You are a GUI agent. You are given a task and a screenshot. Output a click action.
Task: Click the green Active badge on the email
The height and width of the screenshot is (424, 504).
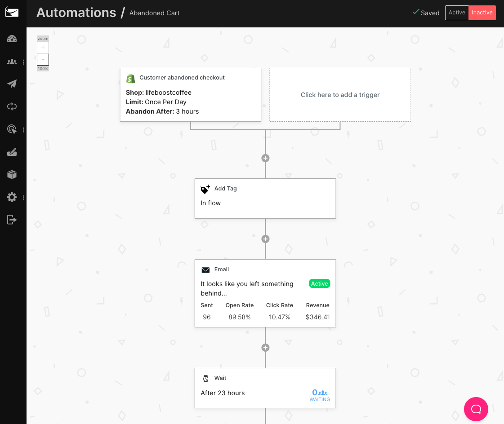click(x=320, y=283)
